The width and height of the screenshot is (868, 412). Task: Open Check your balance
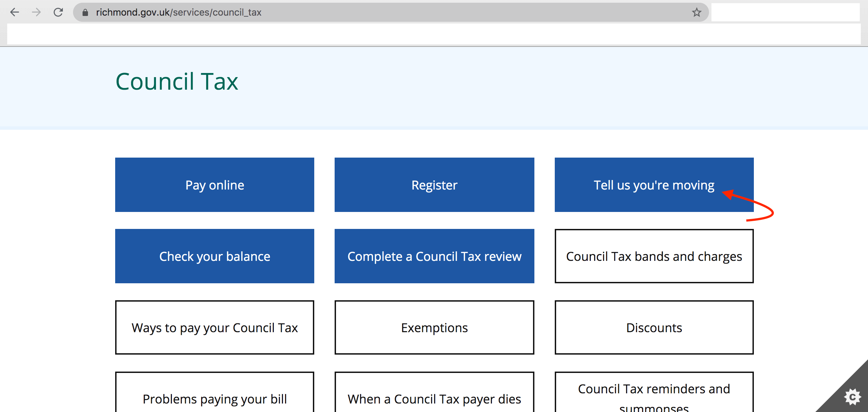tap(214, 256)
